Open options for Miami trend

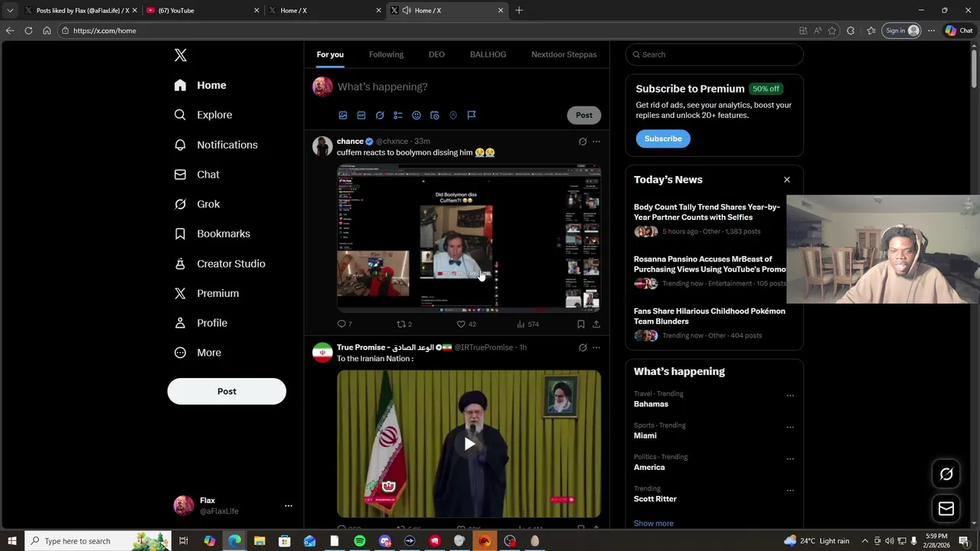coord(790,427)
